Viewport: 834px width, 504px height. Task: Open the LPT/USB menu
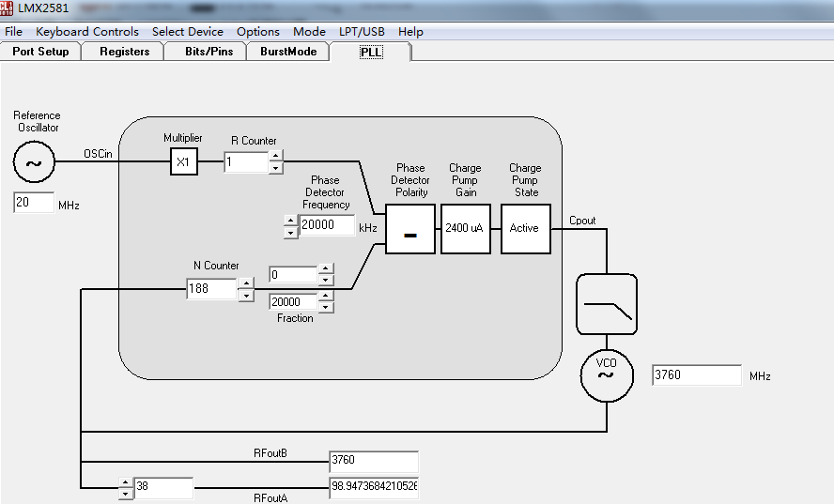pos(362,32)
